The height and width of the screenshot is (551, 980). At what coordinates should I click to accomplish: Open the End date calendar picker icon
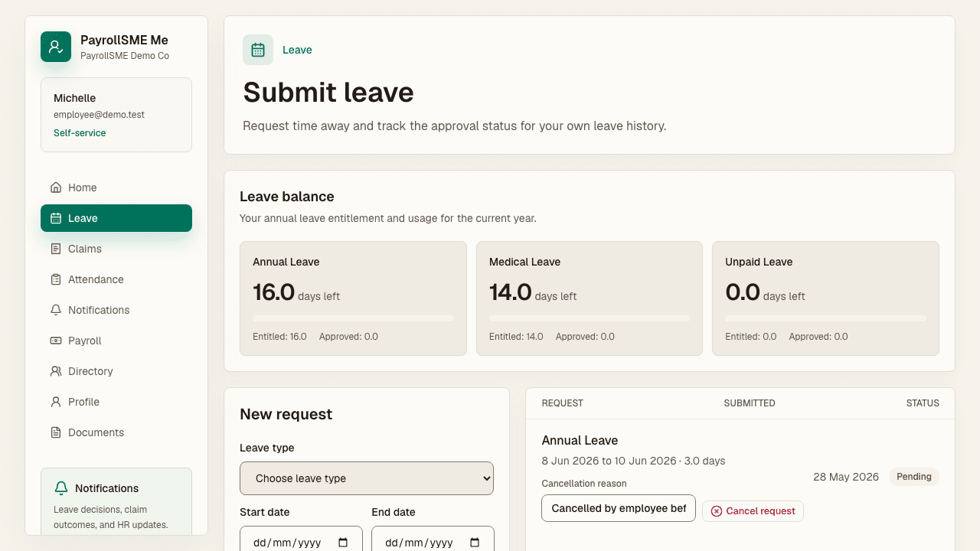[475, 543]
